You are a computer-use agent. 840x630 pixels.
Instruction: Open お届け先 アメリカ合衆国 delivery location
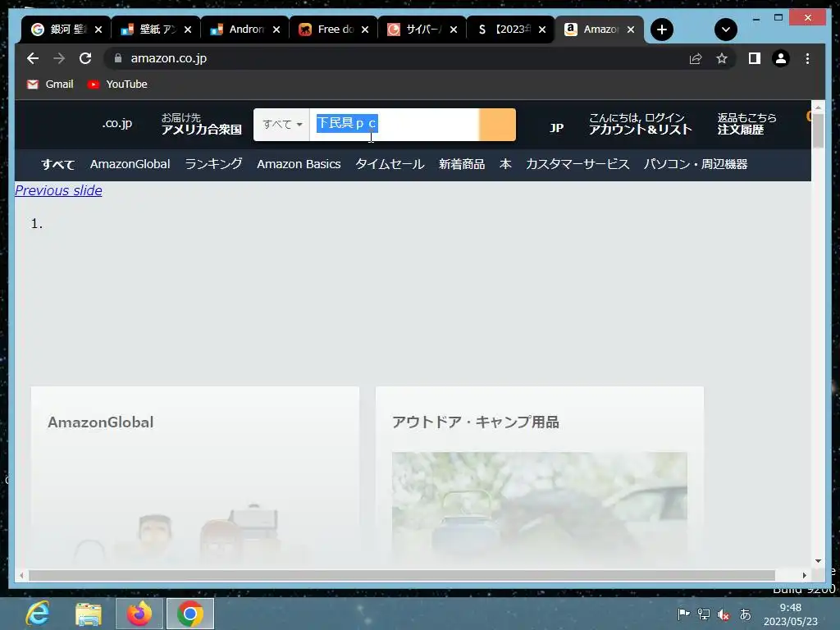point(202,124)
